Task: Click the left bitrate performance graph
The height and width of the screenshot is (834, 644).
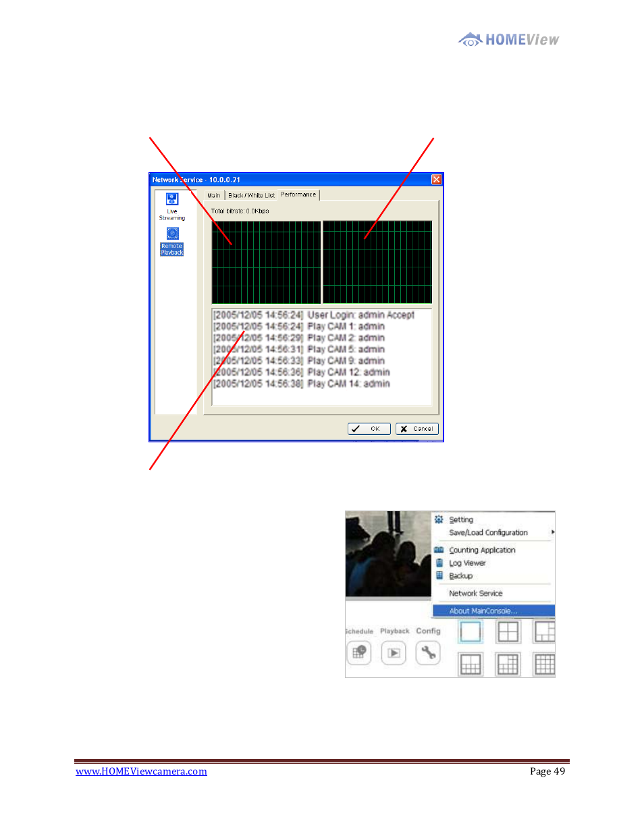Action: click(x=267, y=262)
